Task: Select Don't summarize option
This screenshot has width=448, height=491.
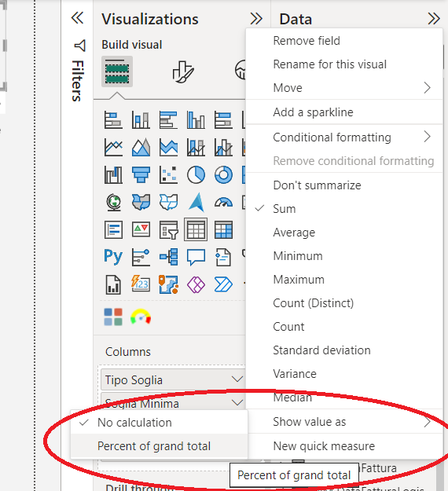Action: [x=344, y=185]
